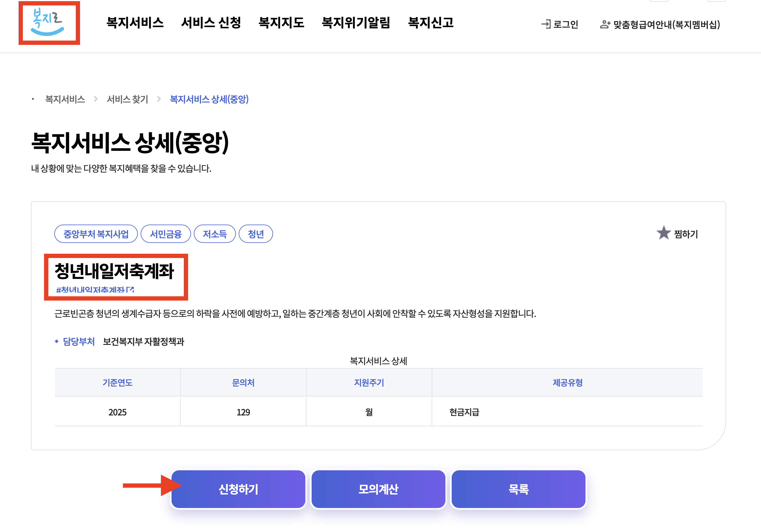Select the 저소득 tag
The height and width of the screenshot is (532, 761).
(x=214, y=234)
